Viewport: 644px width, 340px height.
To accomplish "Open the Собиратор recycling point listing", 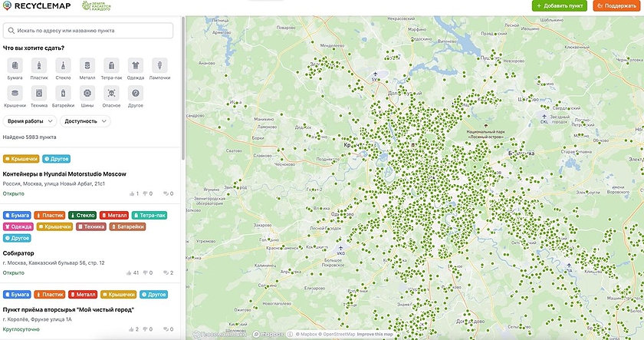I will tap(19, 253).
